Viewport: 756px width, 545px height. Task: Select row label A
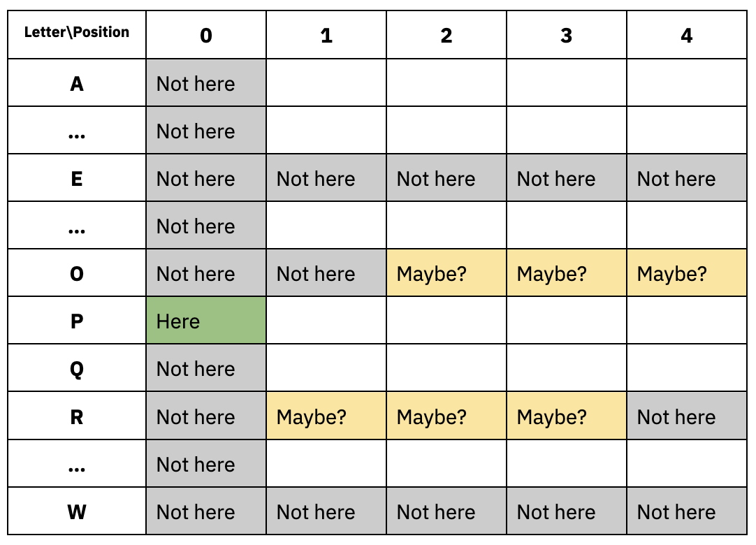click(x=77, y=83)
